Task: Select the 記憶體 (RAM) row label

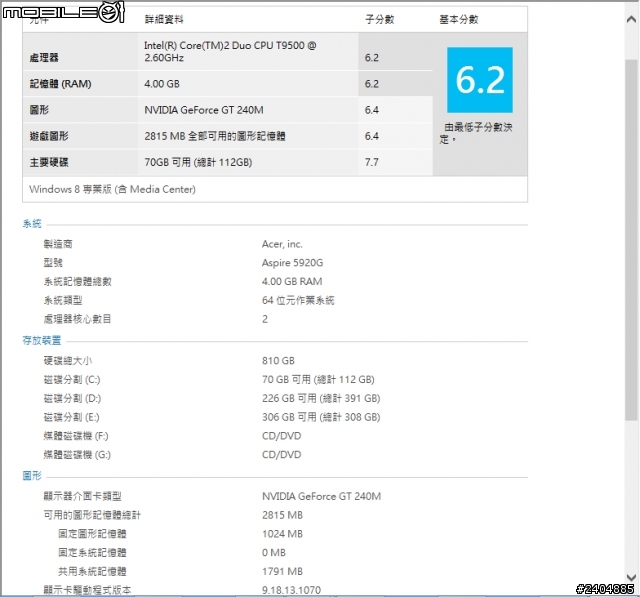Action: [60, 84]
